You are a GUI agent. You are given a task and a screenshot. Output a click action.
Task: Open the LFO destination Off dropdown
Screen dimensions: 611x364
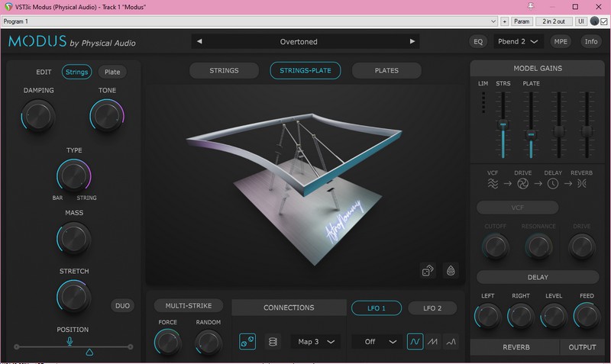[x=377, y=342]
